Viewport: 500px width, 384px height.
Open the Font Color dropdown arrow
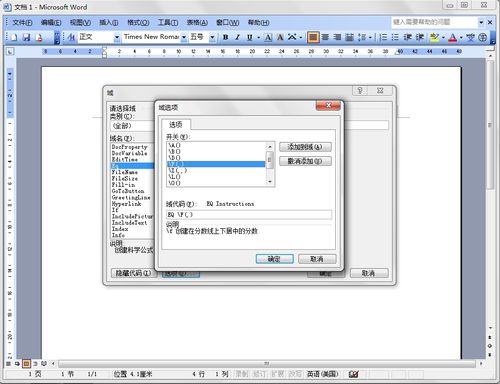point(461,38)
